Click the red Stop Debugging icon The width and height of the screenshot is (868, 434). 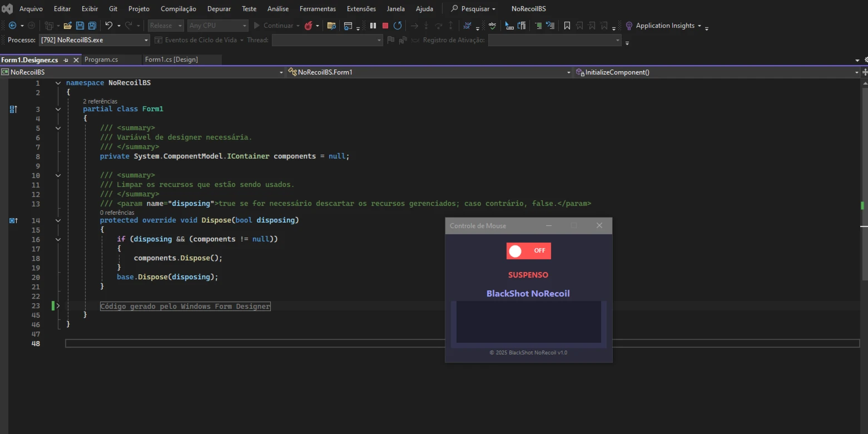coord(385,26)
